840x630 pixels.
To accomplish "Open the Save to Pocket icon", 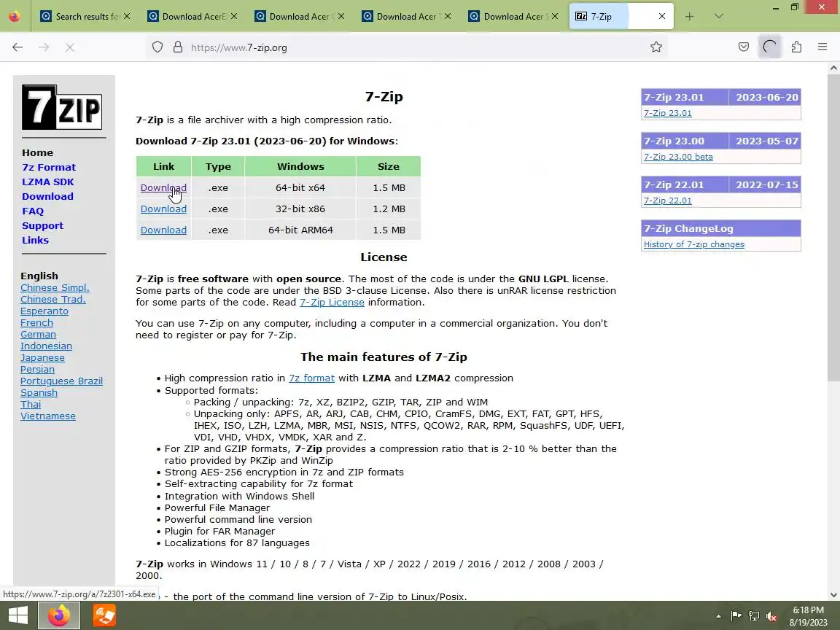I will click(743, 47).
